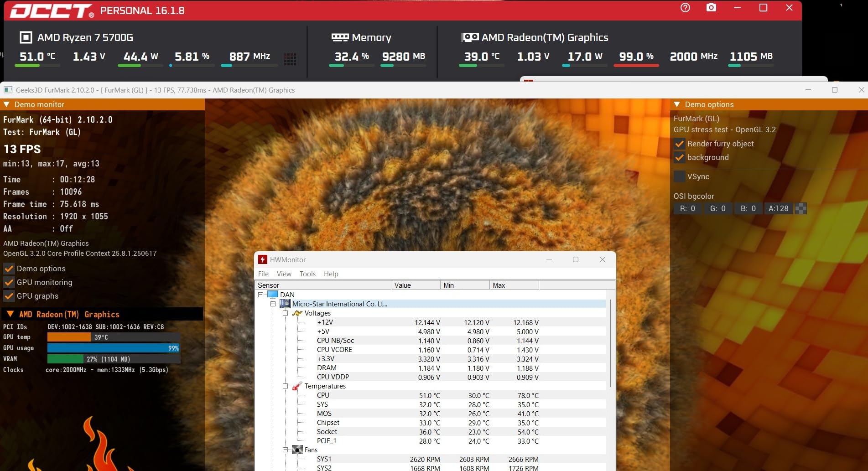
Task: Open the OCCT help icon
Action: point(685,8)
